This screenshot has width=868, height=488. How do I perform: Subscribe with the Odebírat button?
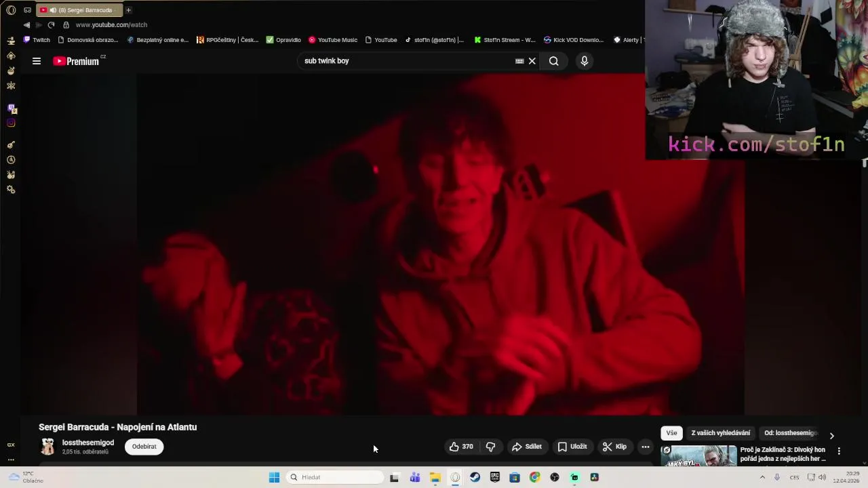point(144,447)
